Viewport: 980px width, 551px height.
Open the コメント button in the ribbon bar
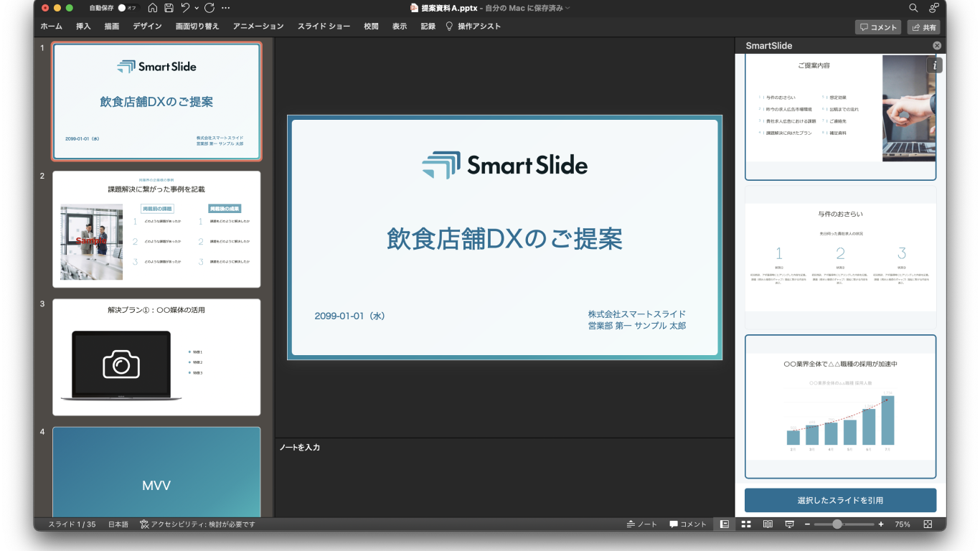point(878,27)
